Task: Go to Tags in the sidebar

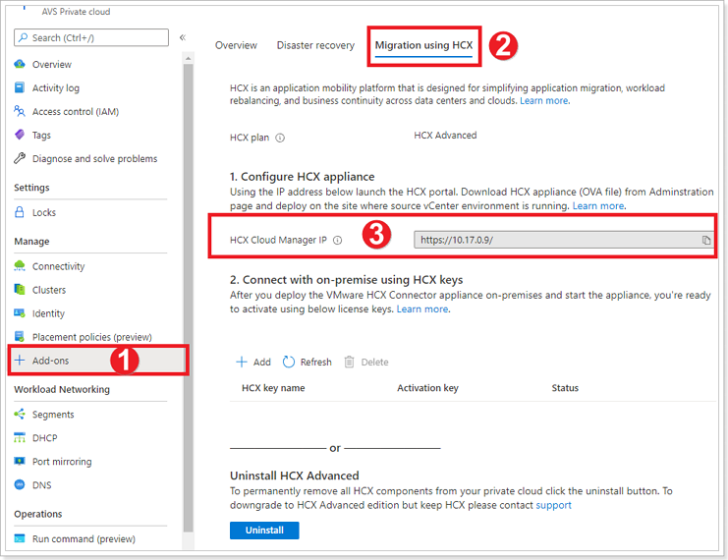Action: [x=41, y=136]
